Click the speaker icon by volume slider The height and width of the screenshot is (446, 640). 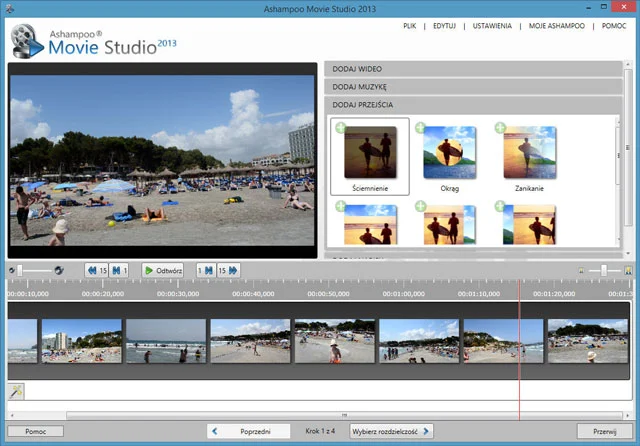click(59, 270)
